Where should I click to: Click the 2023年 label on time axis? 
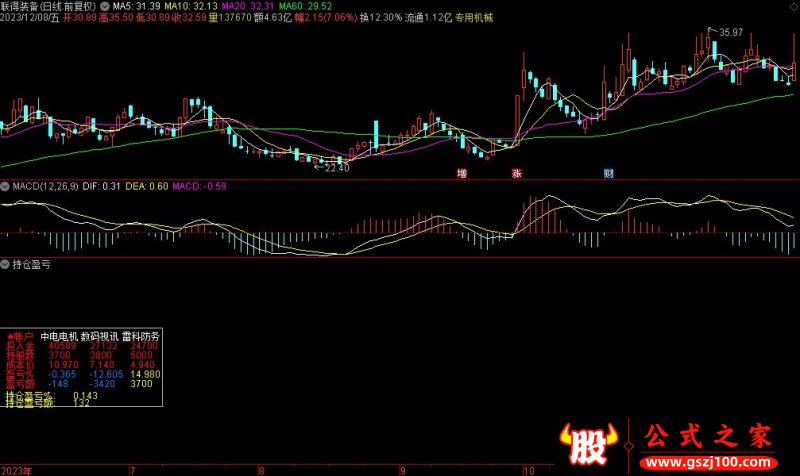(x=17, y=469)
